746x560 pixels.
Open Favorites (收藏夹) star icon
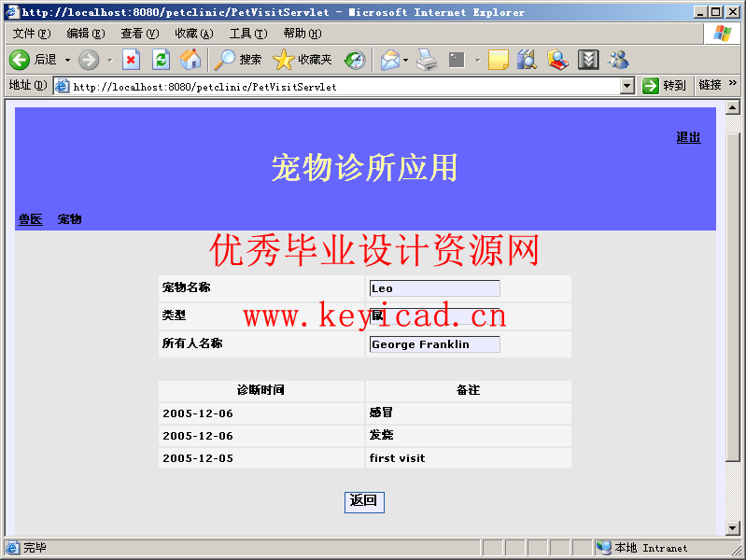[284, 60]
